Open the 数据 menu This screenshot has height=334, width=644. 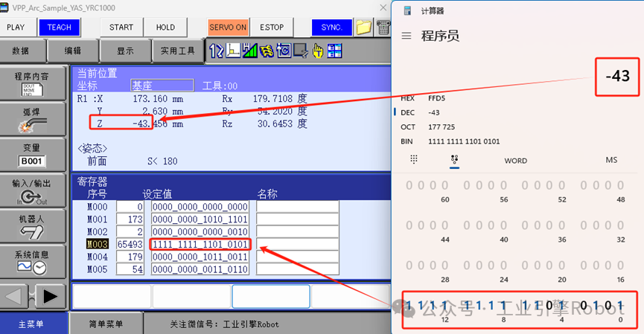21,51
